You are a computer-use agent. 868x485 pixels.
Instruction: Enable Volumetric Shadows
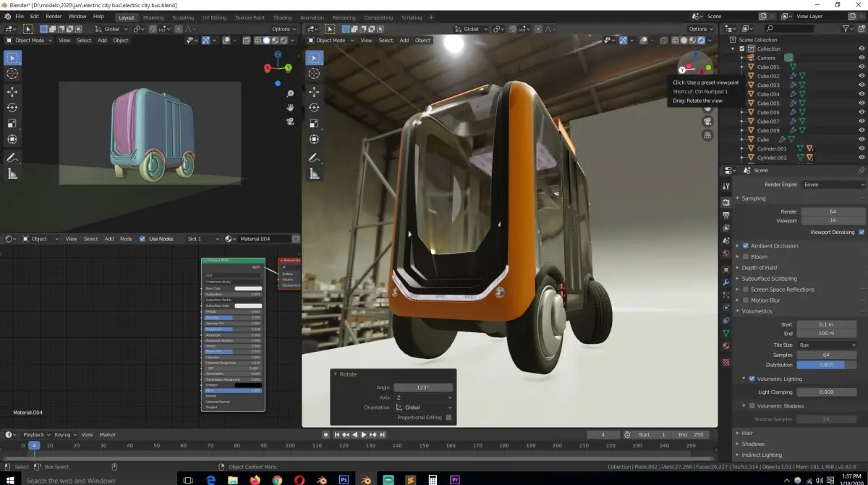point(752,405)
